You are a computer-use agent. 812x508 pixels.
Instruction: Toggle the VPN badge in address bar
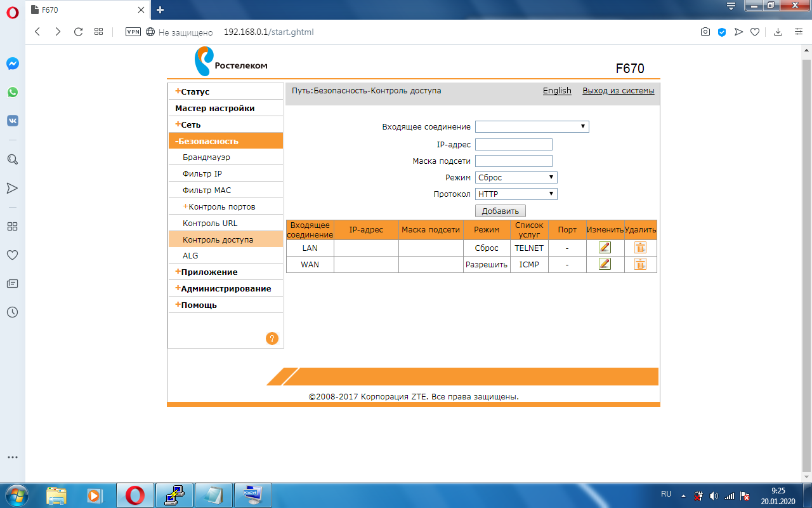pos(133,32)
